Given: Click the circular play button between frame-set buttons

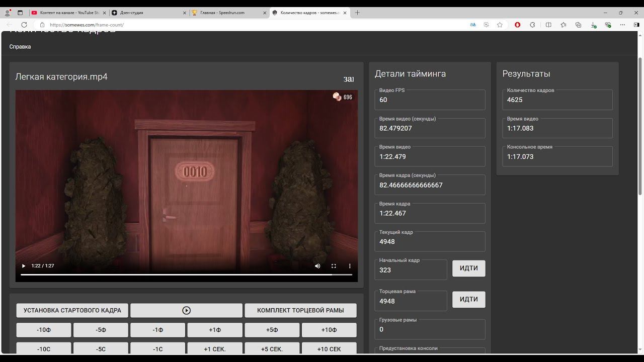Looking at the screenshot, I should pyautogui.click(x=186, y=310).
